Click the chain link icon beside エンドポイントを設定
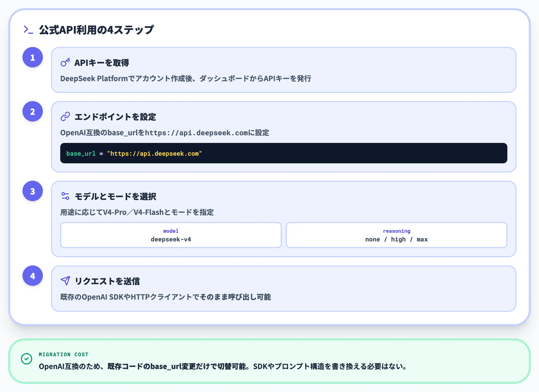Screen dimensions: 539x392 [x=65, y=116]
